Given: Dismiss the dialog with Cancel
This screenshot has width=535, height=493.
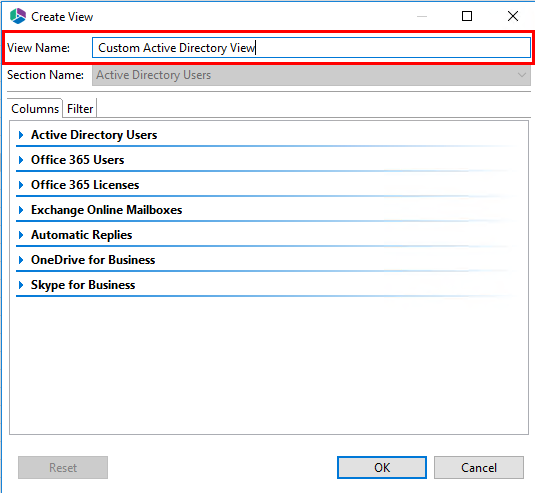Looking at the screenshot, I should (x=479, y=467).
